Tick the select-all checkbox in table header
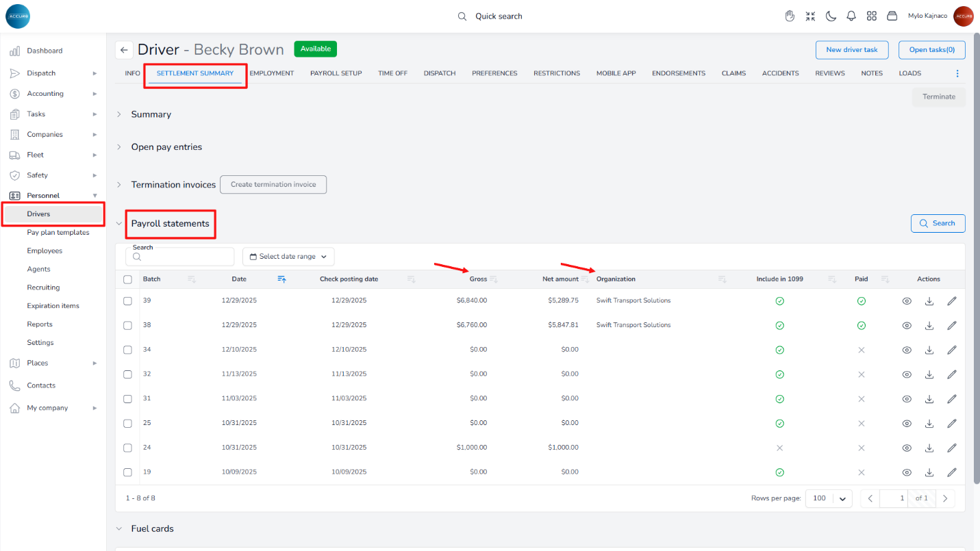Image resolution: width=980 pixels, height=551 pixels. (128, 279)
